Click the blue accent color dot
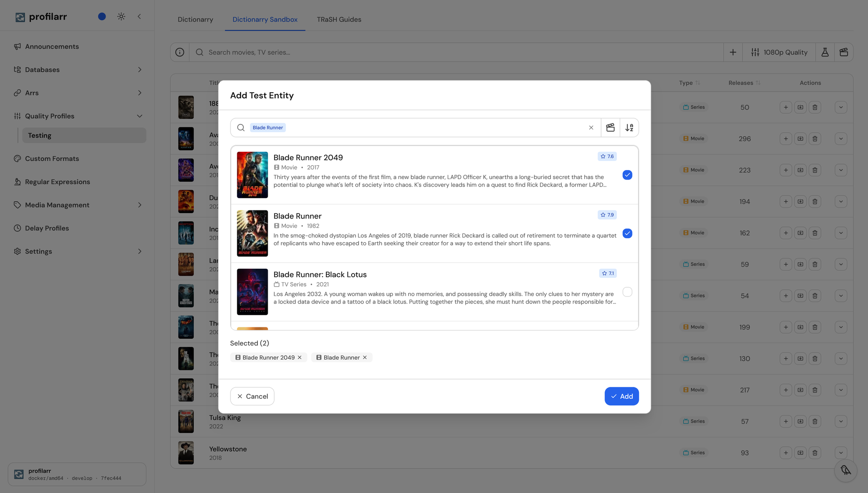 (x=102, y=17)
